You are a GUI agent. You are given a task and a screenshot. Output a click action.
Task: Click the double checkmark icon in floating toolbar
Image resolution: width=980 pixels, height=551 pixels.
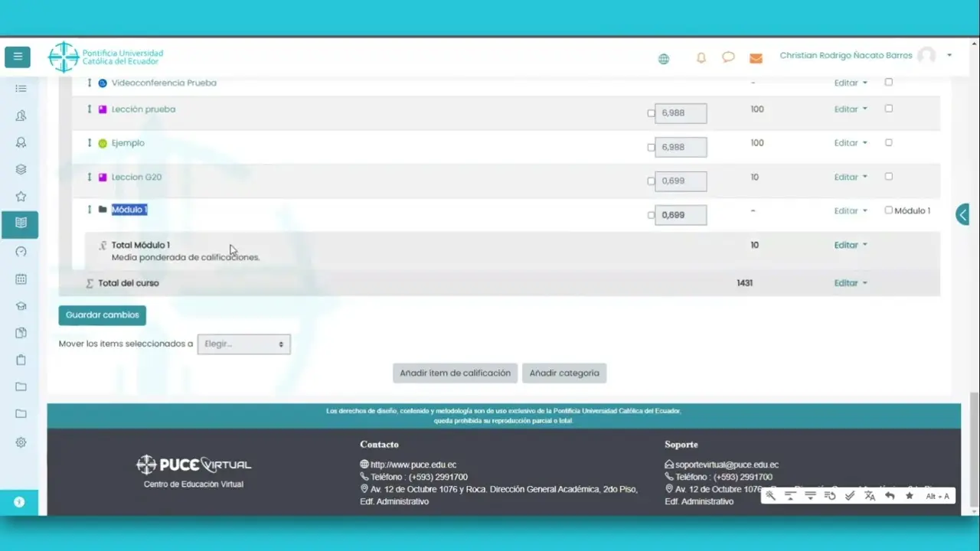(850, 496)
